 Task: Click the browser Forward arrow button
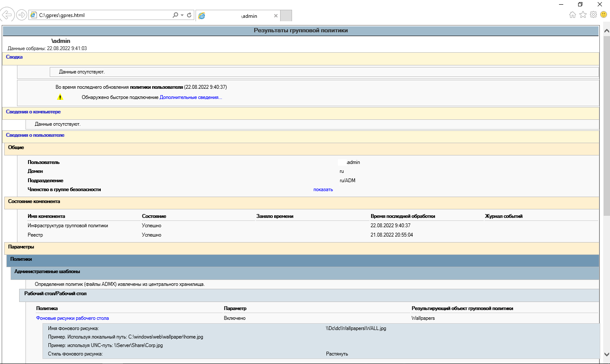(x=22, y=15)
